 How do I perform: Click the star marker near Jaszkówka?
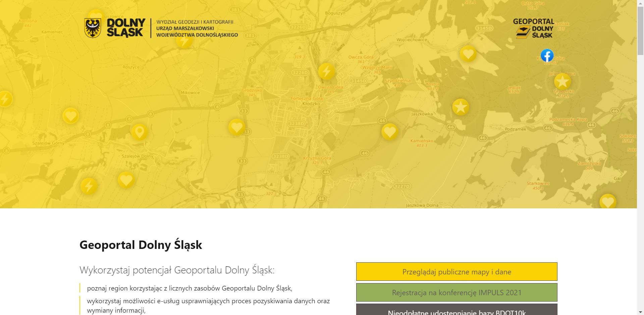[x=461, y=107]
